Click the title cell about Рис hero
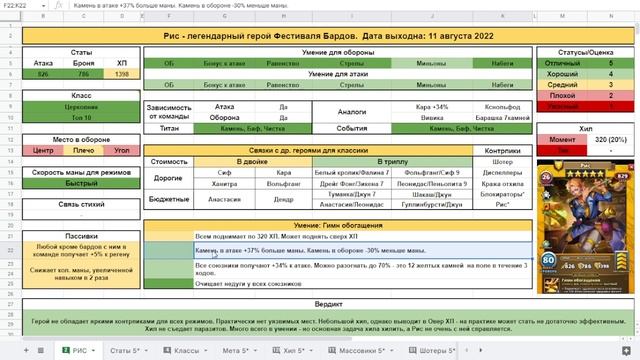Viewport: 640px width, 360px height. [329, 36]
